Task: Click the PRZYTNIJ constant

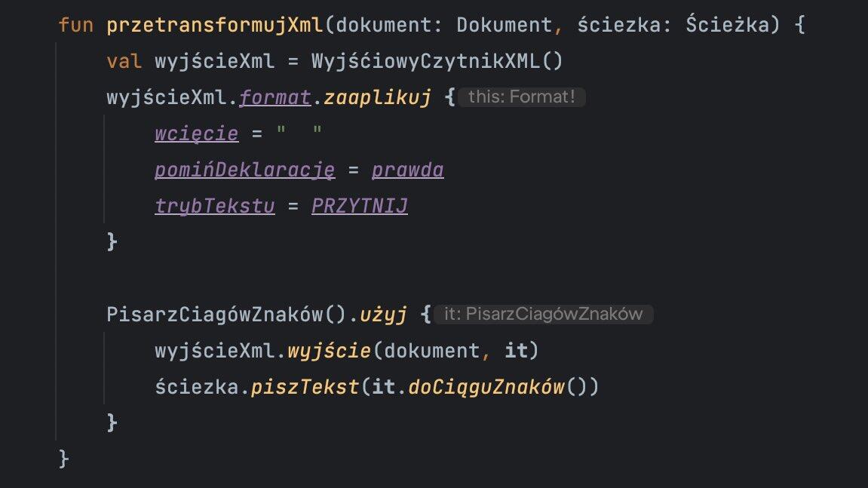Action: [x=359, y=206]
